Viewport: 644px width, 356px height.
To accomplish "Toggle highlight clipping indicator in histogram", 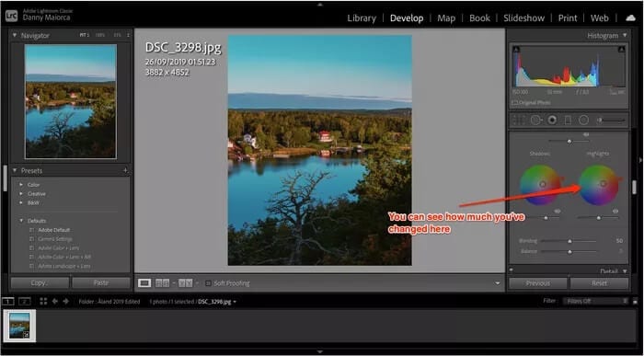I will 621,50.
